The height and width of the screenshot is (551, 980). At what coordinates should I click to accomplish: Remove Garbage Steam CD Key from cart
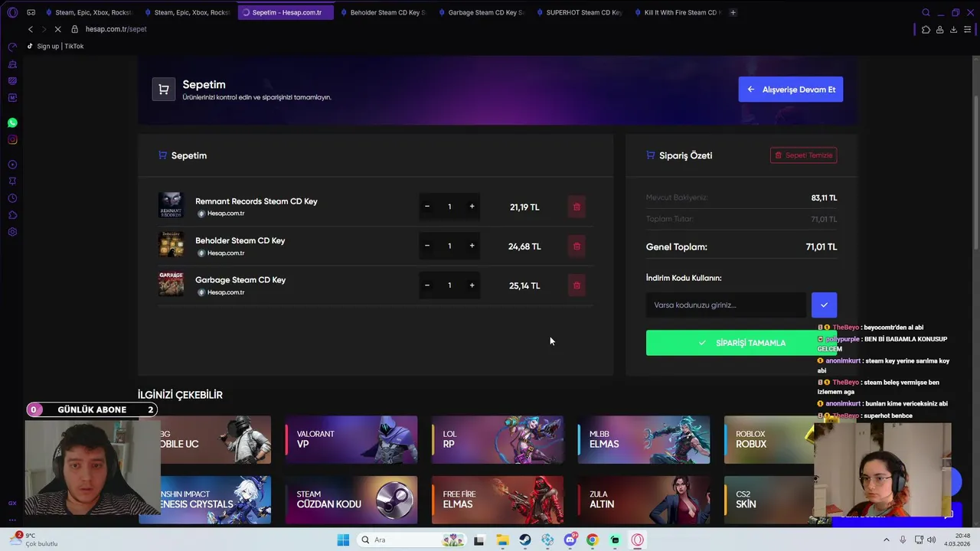click(x=577, y=285)
